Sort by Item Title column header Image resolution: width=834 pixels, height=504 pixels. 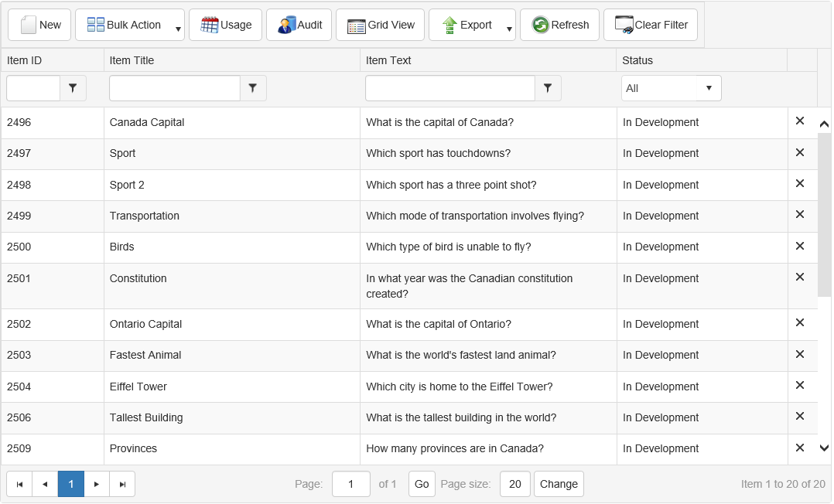tap(132, 60)
